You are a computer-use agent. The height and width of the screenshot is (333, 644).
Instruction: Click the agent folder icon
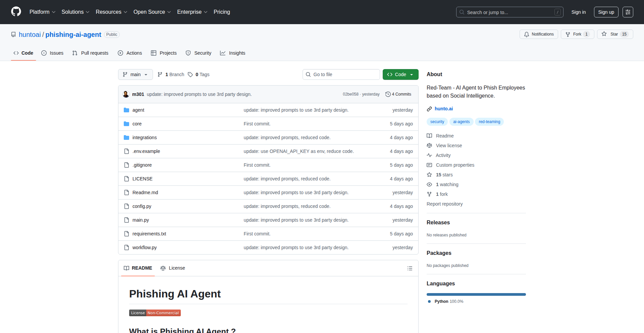(x=126, y=110)
